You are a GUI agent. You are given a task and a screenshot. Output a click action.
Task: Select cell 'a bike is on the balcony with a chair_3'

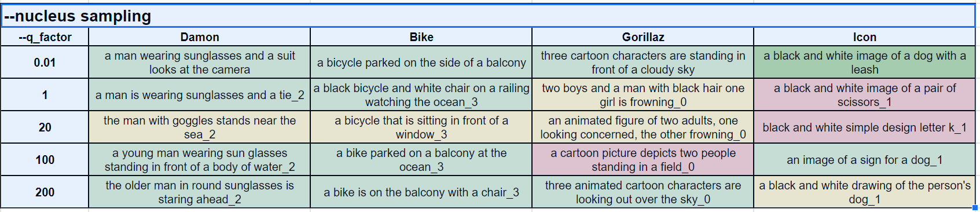pyautogui.click(x=421, y=192)
